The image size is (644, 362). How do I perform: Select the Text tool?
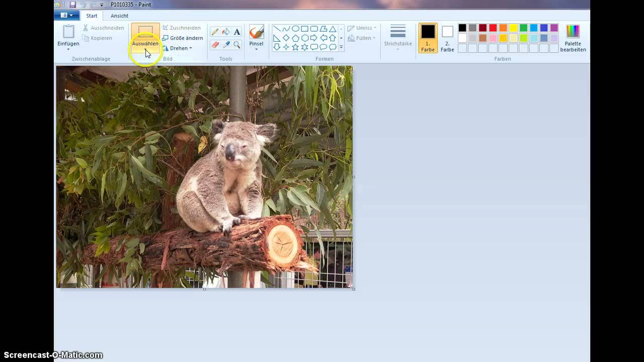(x=237, y=32)
